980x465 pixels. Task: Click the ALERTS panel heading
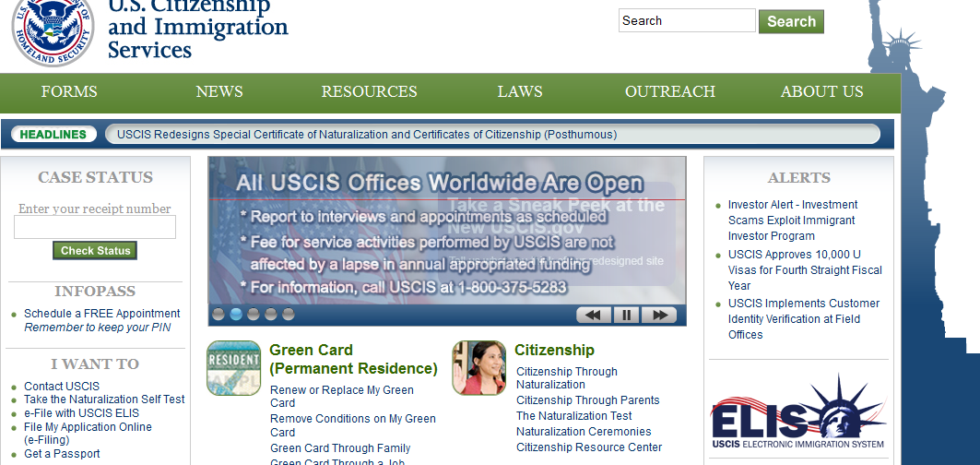(x=798, y=178)
